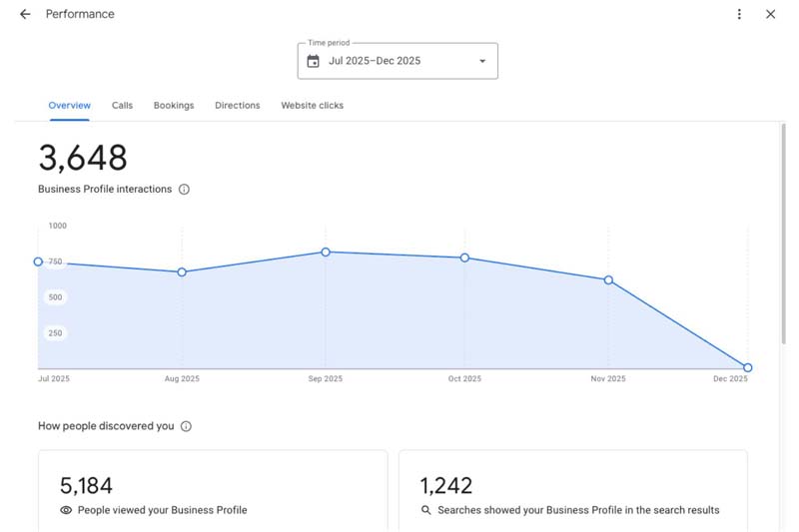Open the Bookings tab
The width and height of the screenshot is (799, 532).
coord(174,106)
